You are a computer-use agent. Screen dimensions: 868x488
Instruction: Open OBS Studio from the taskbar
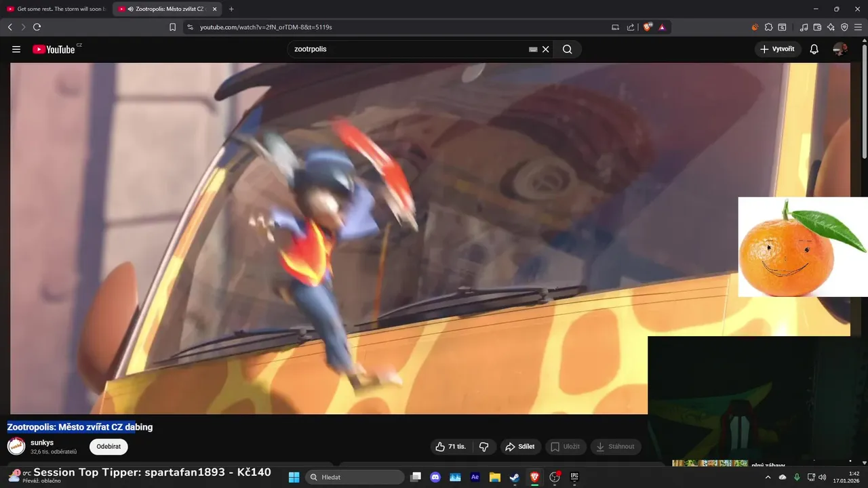(x=555, y=477)
